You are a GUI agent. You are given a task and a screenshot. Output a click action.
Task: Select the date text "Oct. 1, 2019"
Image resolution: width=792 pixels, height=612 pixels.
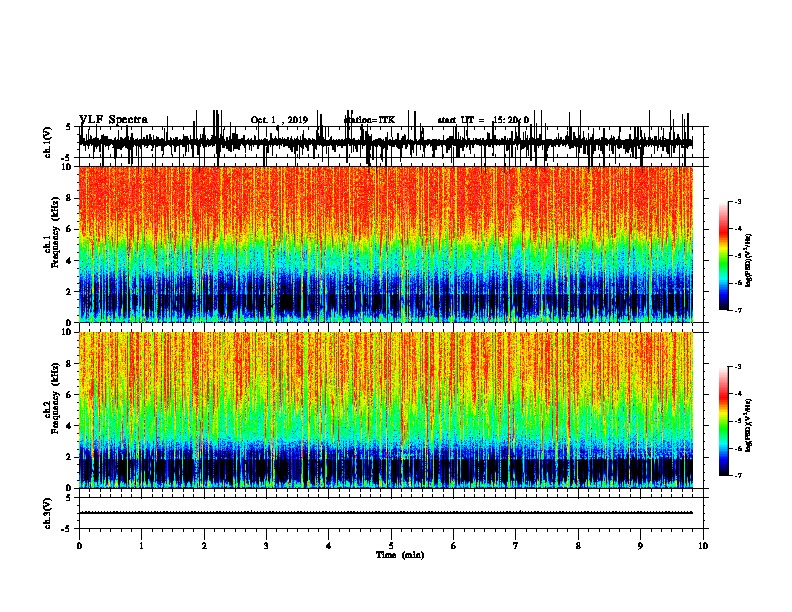point(279,120)
